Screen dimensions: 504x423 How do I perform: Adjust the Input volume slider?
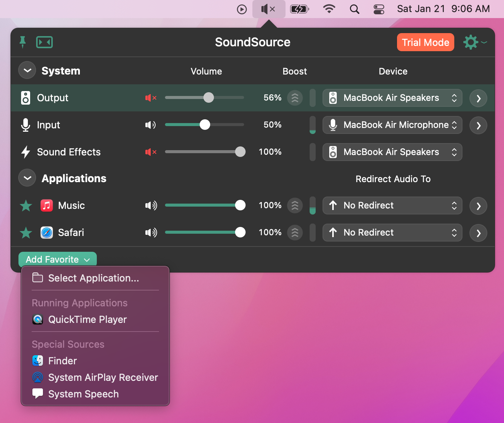tap(205, 125)
